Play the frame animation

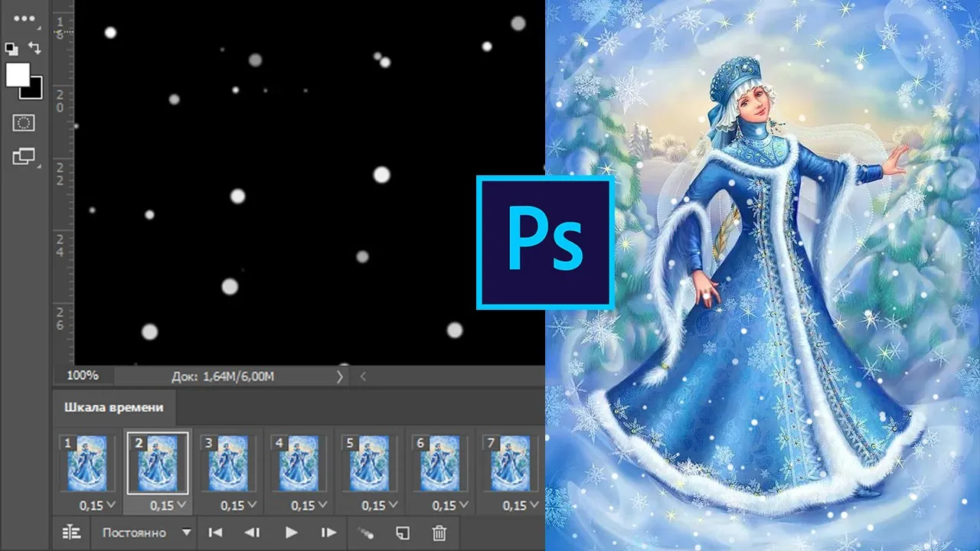point(291,533)
